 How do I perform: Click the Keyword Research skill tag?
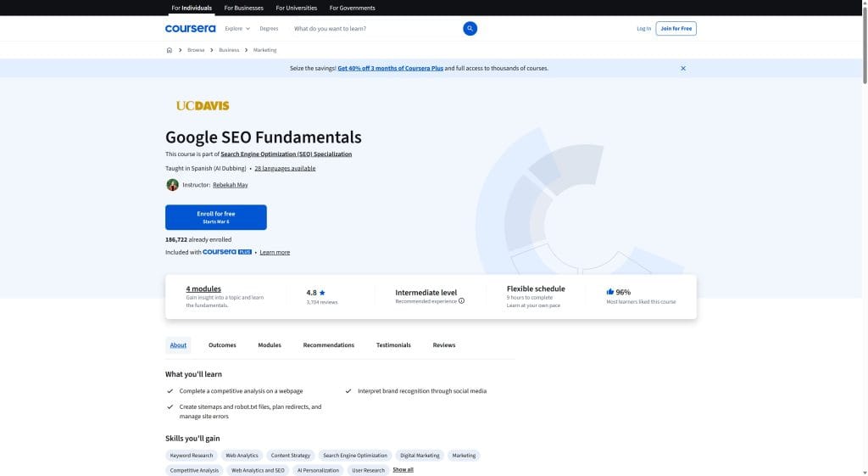tap(192, 456)
